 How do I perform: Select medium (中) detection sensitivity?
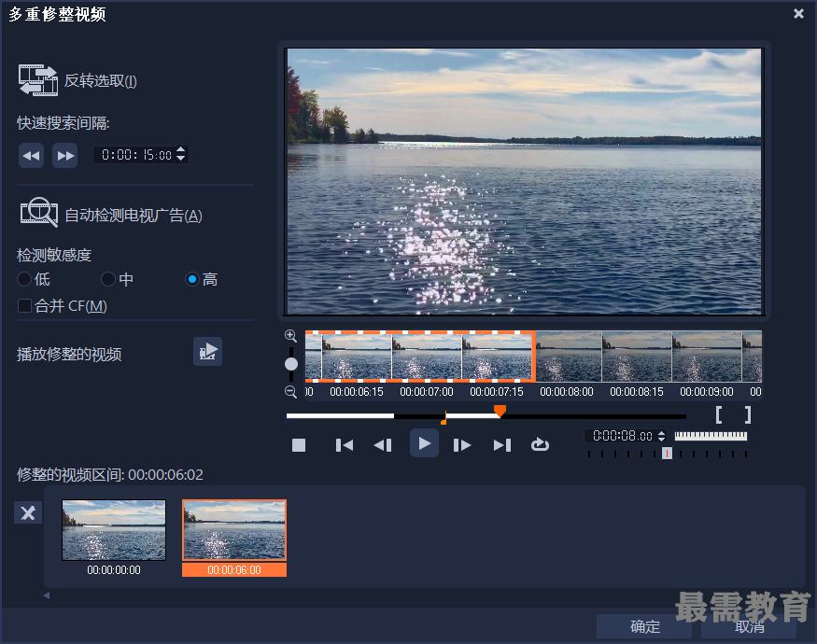tap(108, 279)
